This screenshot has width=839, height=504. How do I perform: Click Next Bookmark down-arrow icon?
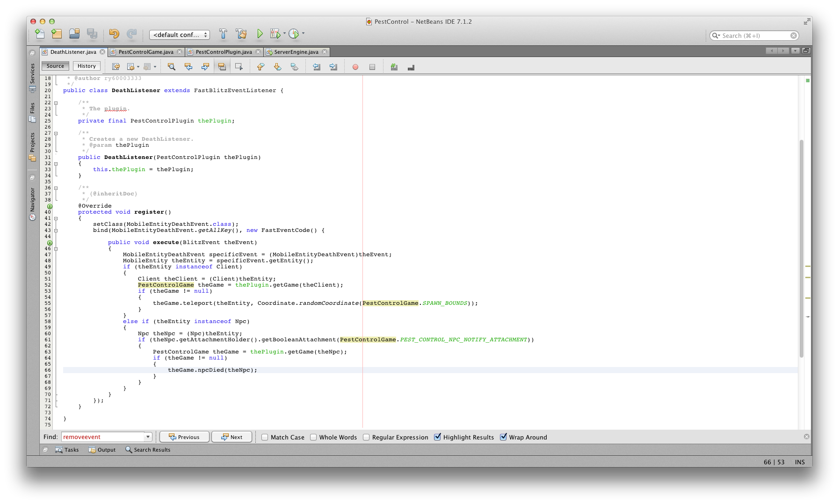(277, 67)
